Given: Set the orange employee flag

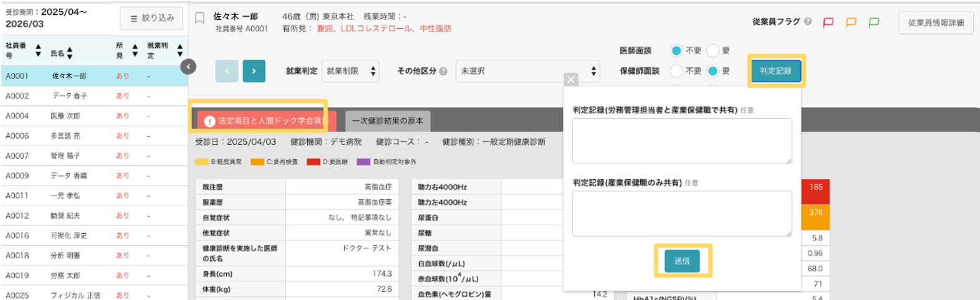Looking at the screenshot, I should (x=851, y=22).
